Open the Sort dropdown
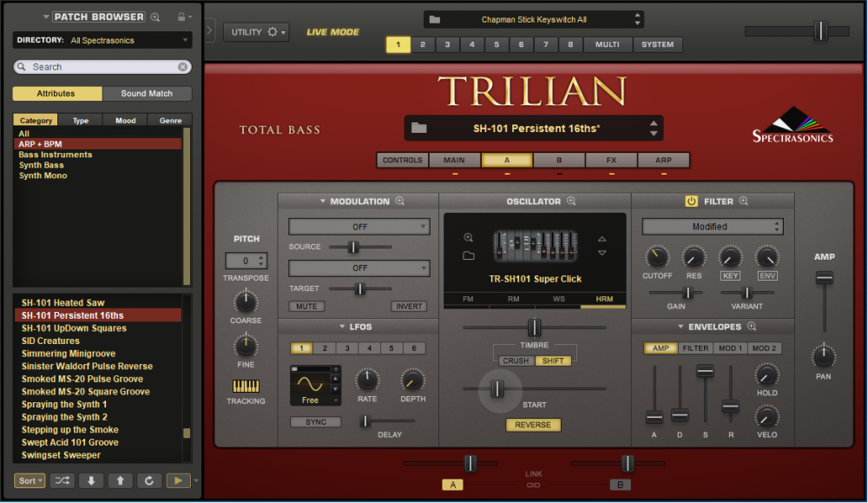 click(30, 480)
